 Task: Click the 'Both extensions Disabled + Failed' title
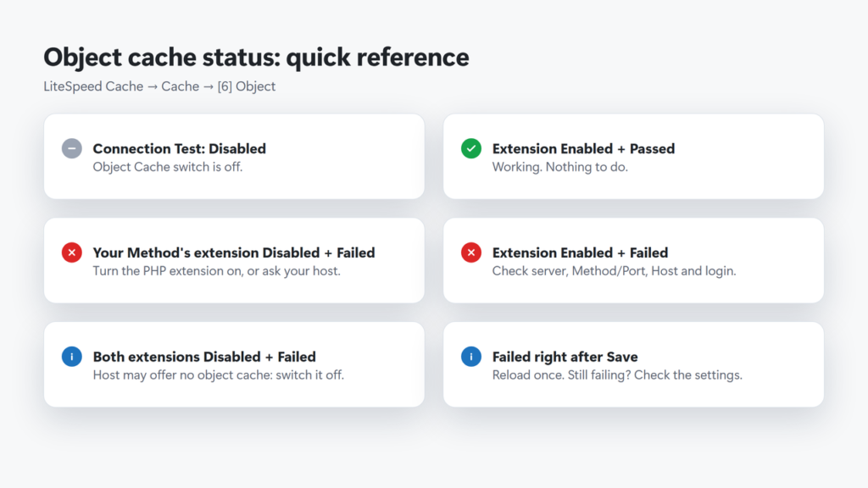(204, 357)
